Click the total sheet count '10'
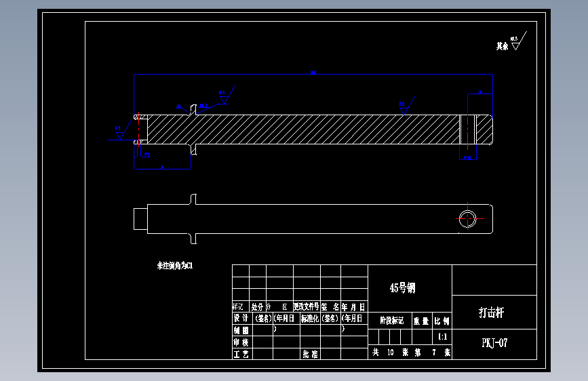The height and width of the screenshot is (381, 588). 391,353
